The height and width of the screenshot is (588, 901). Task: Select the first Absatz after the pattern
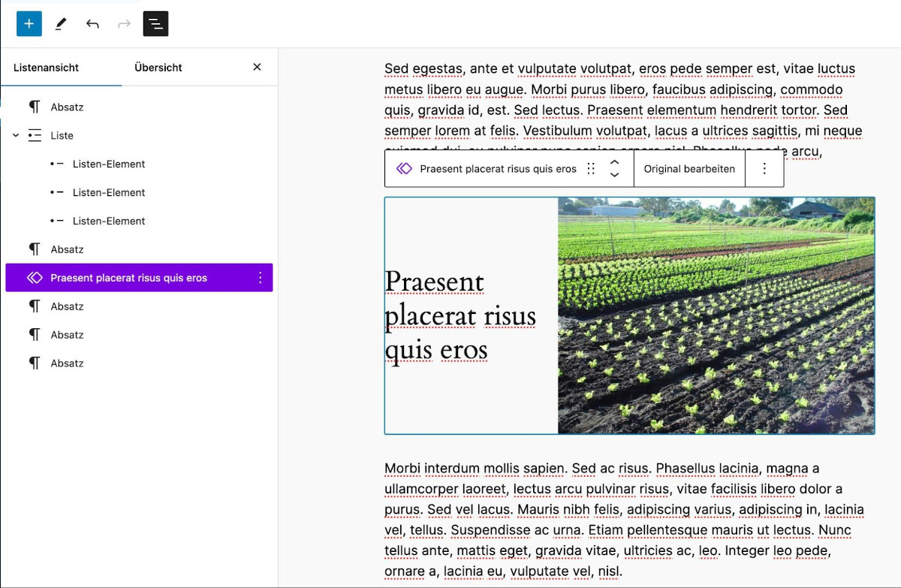(139, 306)
